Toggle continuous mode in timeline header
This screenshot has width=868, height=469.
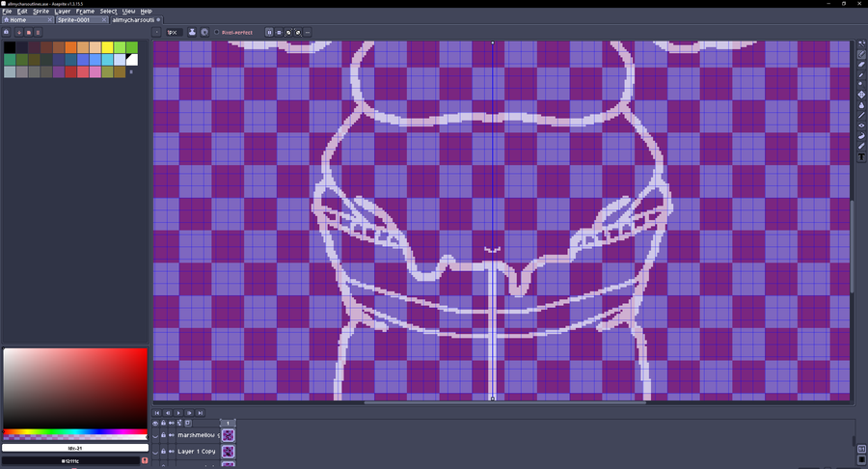click(172, 423)
